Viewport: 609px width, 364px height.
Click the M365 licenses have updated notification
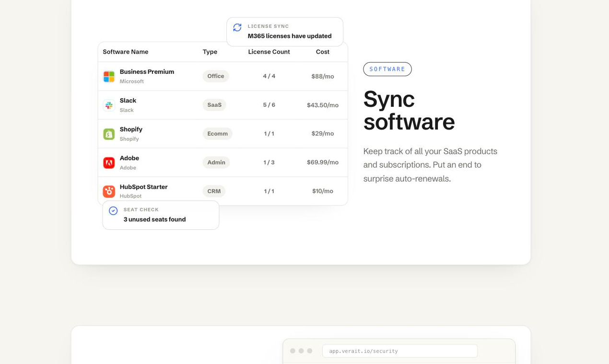tap(285, 32)
